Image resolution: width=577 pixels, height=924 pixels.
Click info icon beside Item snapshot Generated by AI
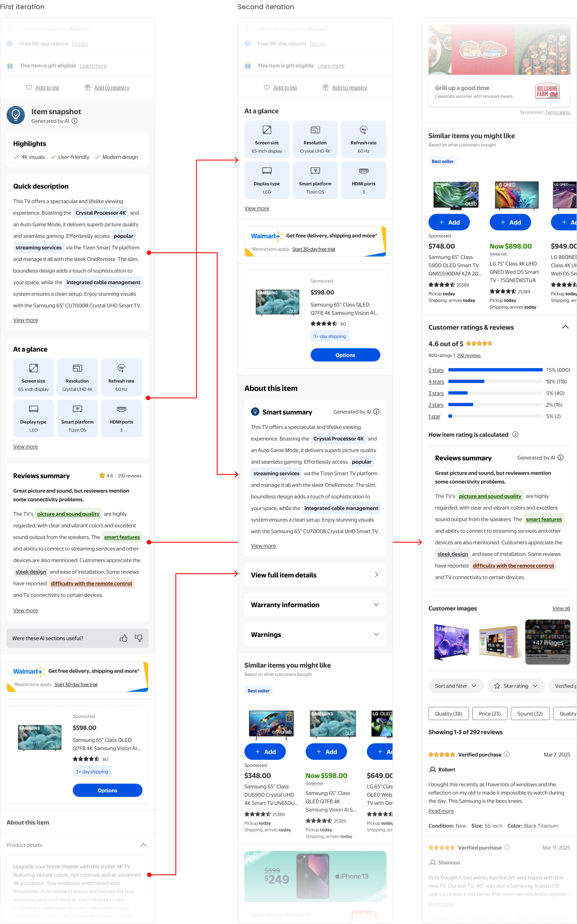[x=75, y=121]
